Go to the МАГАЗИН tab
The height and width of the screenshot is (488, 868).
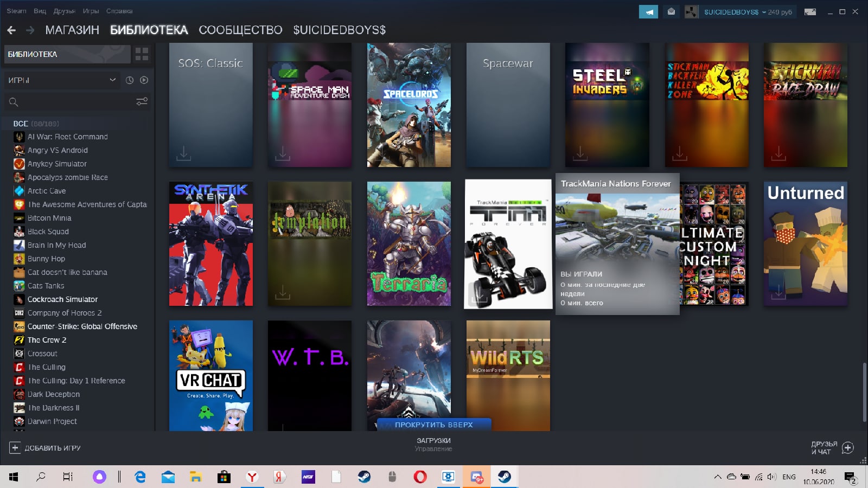tap(72, 30)
